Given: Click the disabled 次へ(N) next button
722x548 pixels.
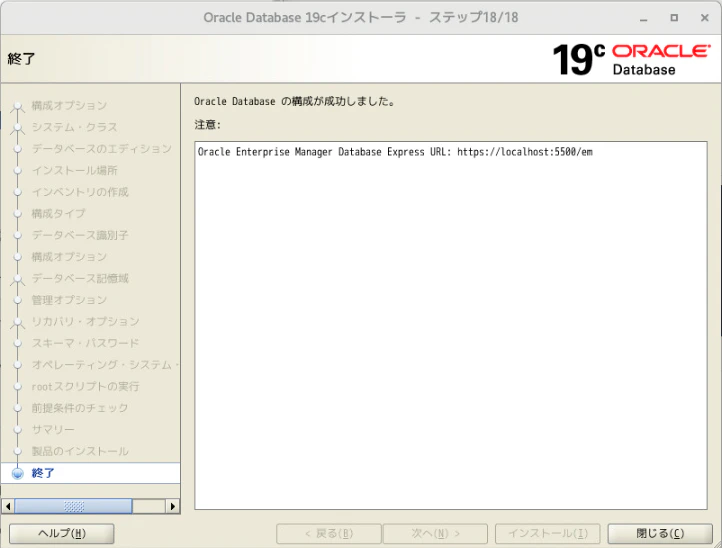Looking at the screenshot, I should point(435,533).
